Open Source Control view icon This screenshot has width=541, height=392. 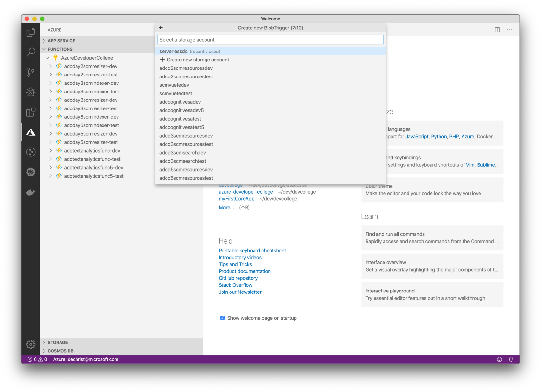[30, 72]
